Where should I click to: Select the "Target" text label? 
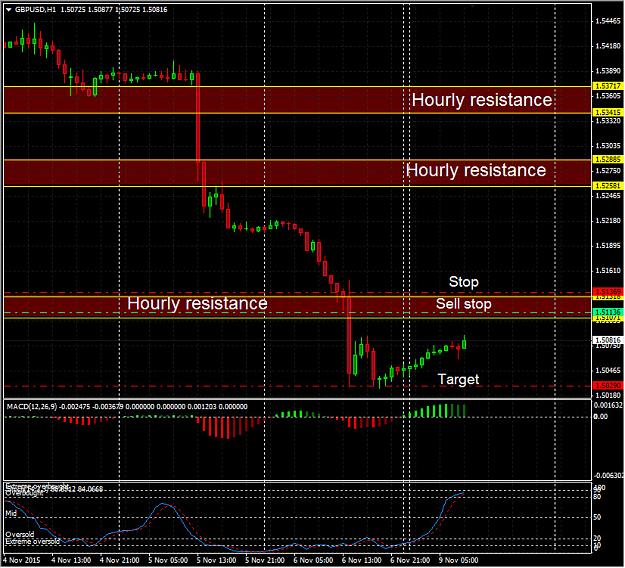tap(458, 379)
